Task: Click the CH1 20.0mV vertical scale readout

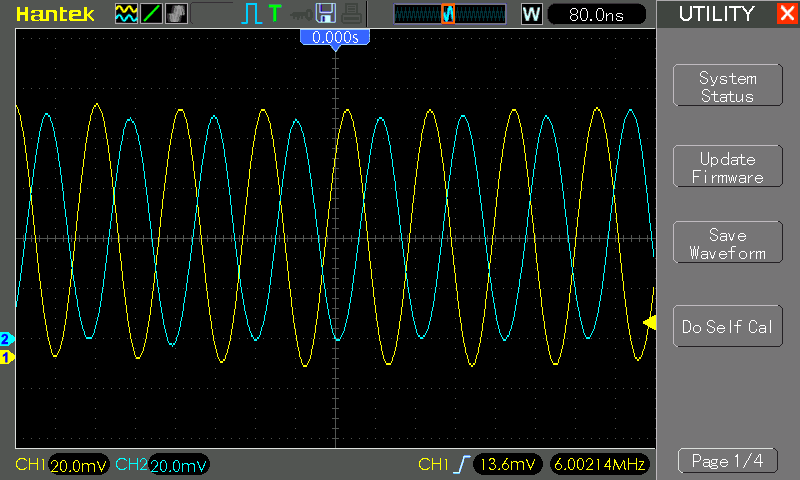Action: click(78, 465)
